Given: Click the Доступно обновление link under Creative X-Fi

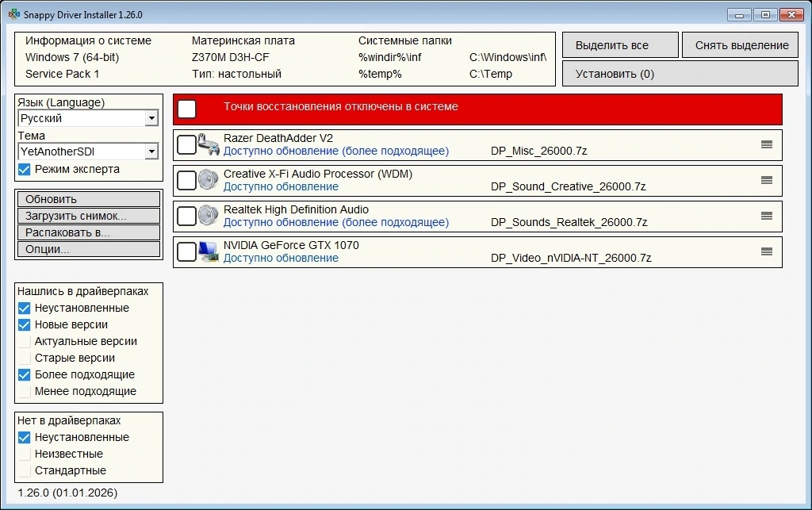Looking at the screenshot, I should [281, 186].
